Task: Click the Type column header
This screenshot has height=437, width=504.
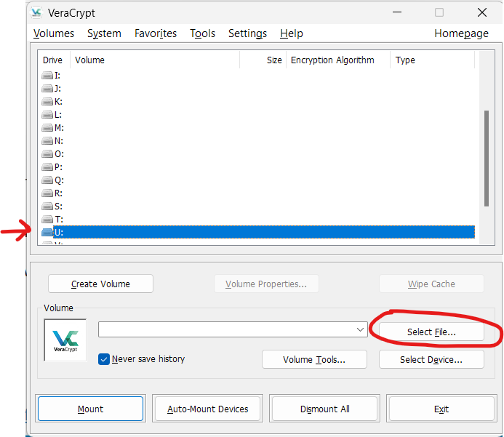Action: click(432, 60)
